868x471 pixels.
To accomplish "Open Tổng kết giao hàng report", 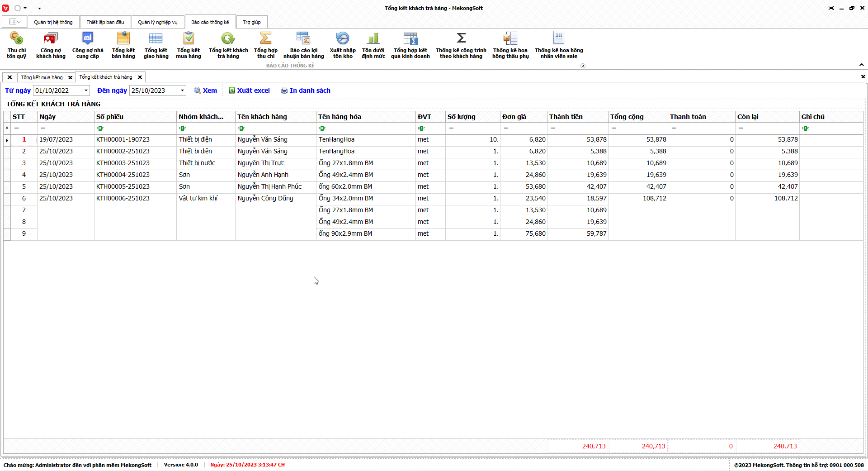I will pos(156,45).
